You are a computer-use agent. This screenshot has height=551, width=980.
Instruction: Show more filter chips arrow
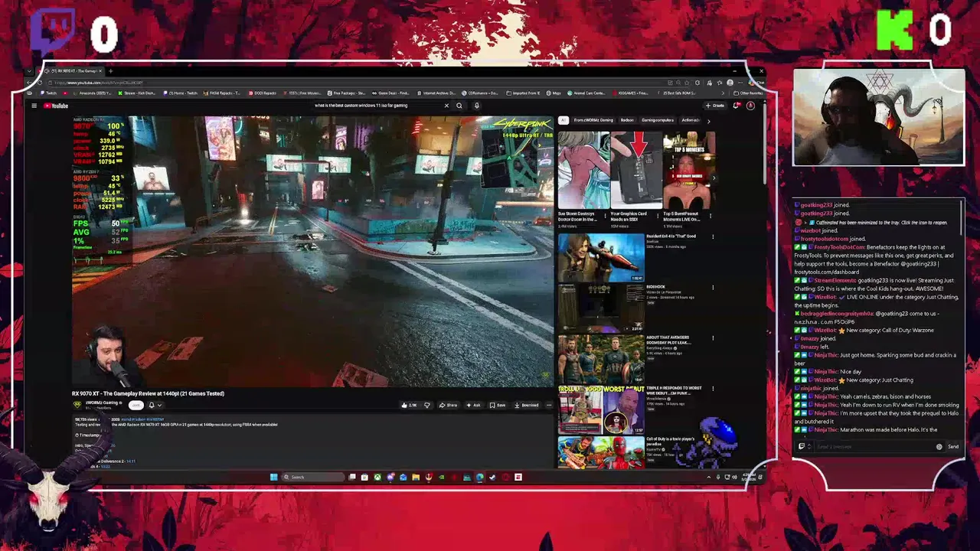(708, 120)
